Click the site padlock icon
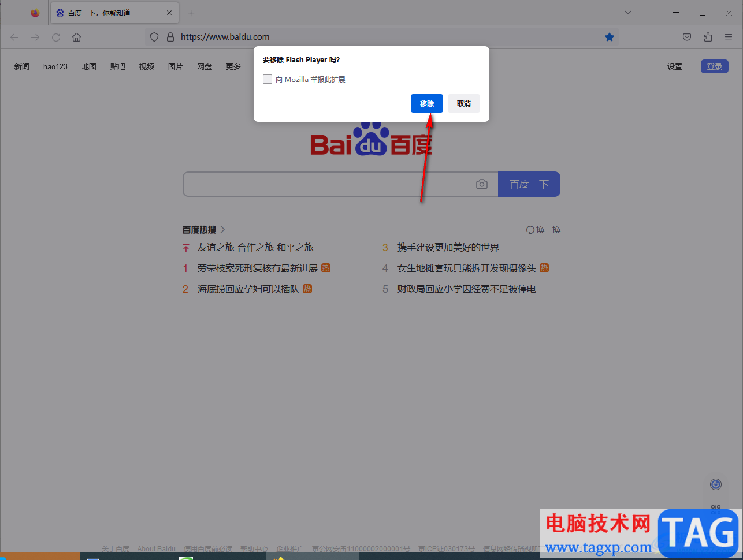Screen dimensions: 743x560 click(170, 37)
